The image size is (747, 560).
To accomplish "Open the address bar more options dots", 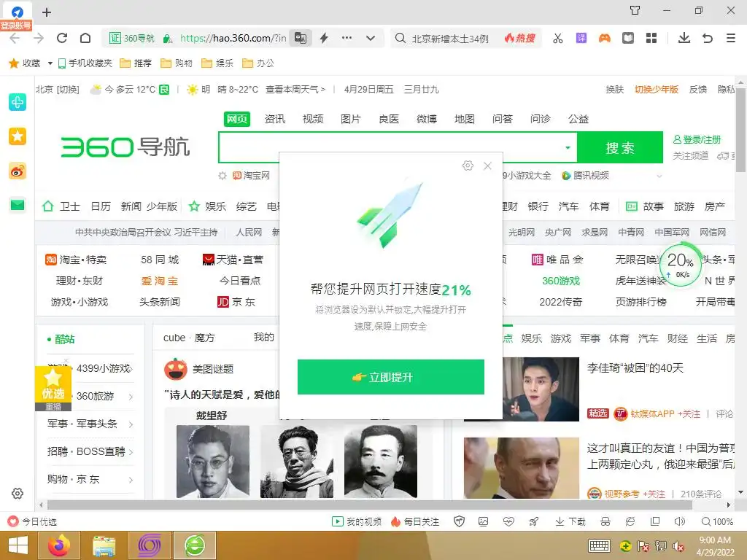I will [x=347, y=38].
